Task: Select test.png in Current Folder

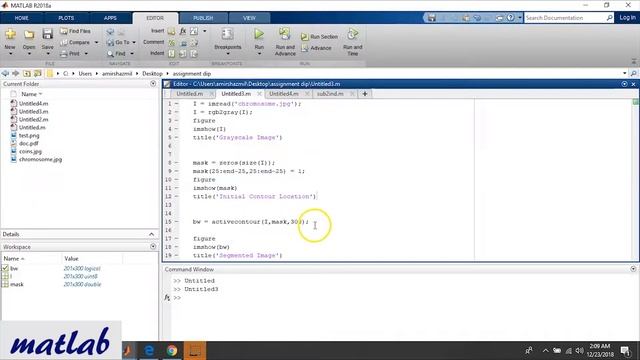Action: coord(29,136)
